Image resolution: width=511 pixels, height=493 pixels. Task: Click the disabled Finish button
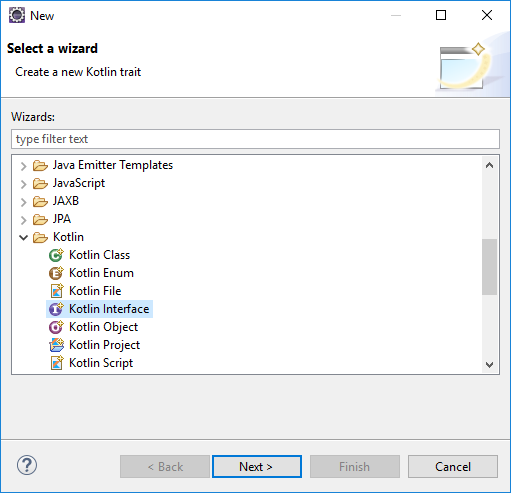coord(355,467)
